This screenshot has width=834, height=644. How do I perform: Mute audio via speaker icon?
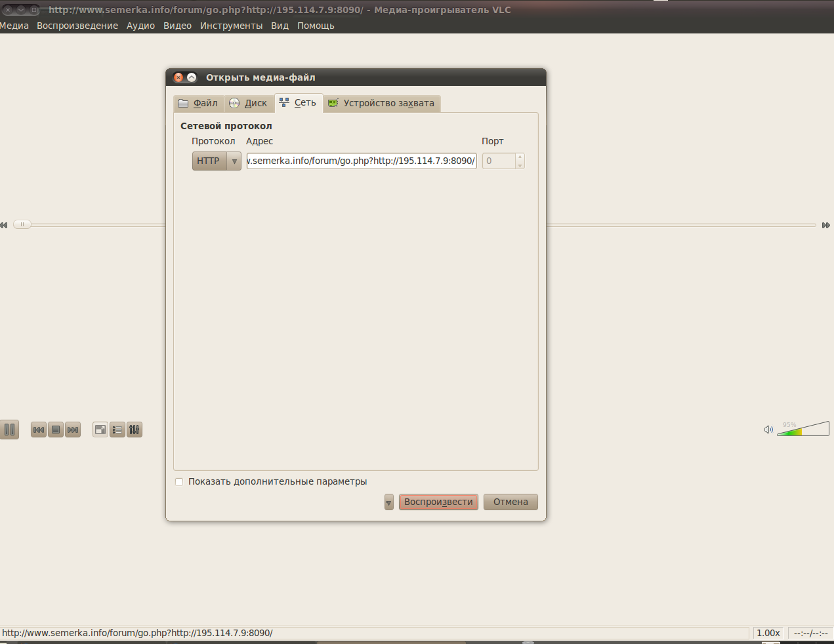coord(768,430)
